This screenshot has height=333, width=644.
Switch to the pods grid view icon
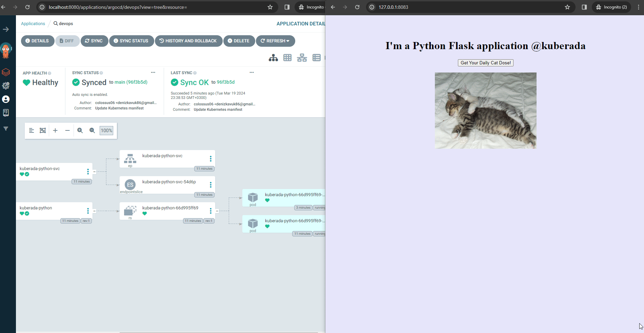[x=287, y=58]
